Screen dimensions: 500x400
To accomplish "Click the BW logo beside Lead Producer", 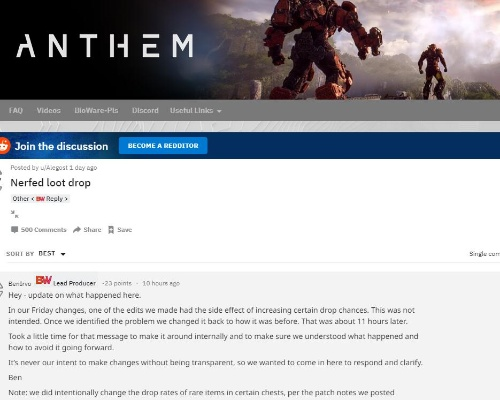I will (44, 280).
